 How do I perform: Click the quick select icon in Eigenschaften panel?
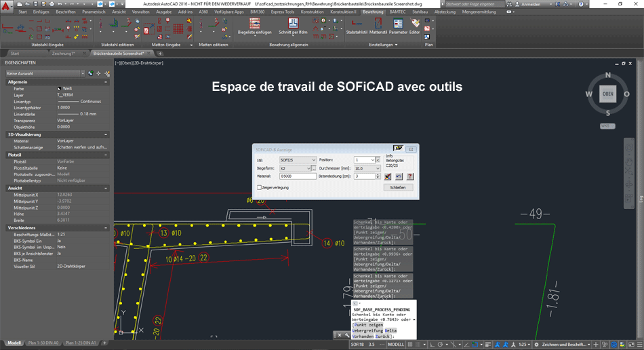107,73
